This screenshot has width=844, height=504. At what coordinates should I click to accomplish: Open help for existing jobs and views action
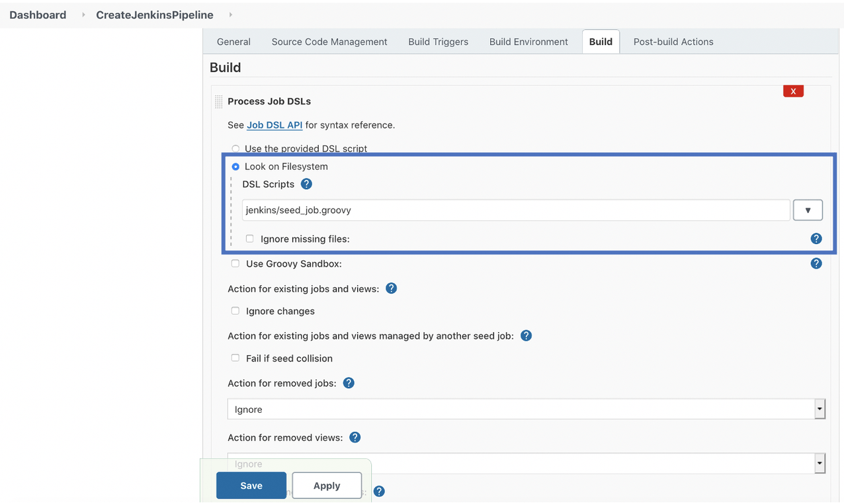coord(392,288)
